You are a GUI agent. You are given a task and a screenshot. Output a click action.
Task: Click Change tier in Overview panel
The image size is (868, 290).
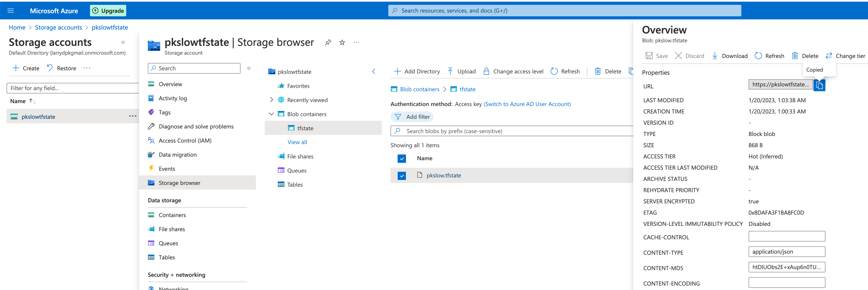point(845,56)
